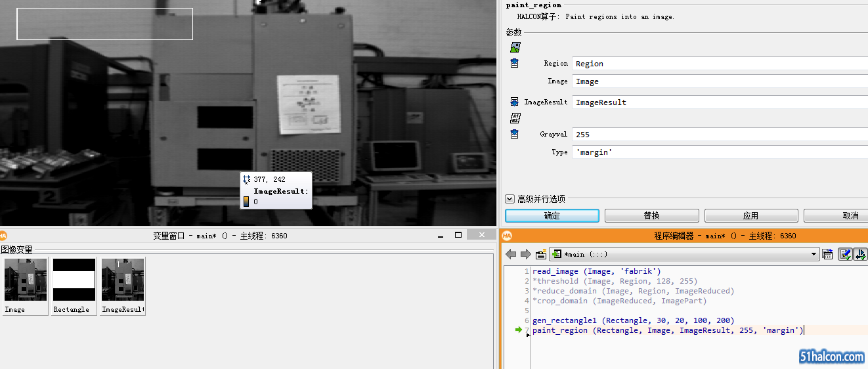Click the paint_region operator title text

[534, 5]
